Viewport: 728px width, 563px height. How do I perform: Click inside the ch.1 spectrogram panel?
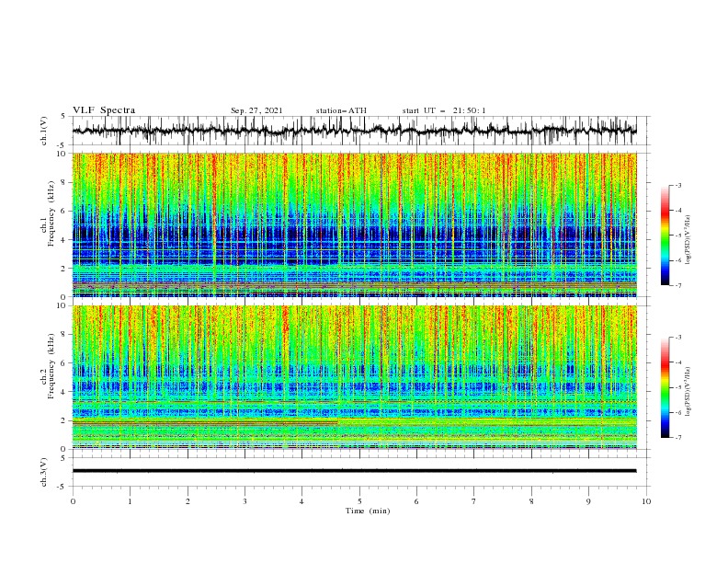click(x=354, y=224)
